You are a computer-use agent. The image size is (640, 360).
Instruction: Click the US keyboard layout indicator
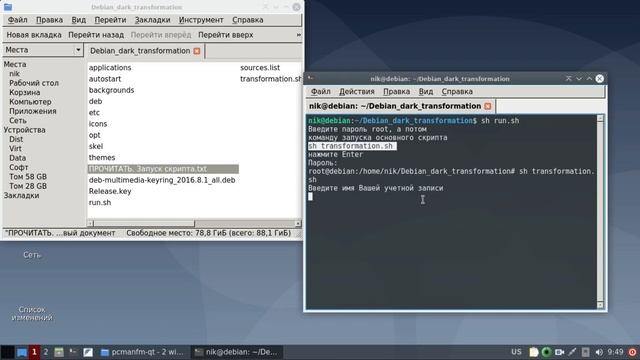516,352
